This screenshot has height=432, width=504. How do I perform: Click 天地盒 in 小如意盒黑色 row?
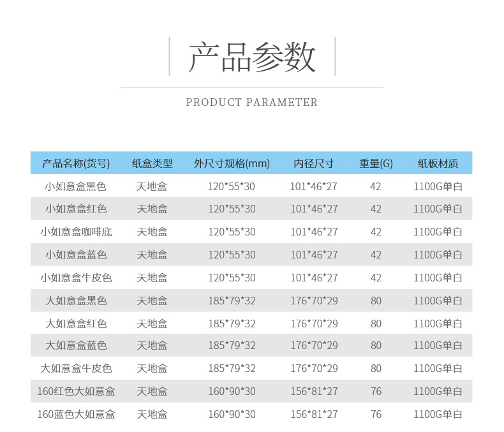point(152,186)
